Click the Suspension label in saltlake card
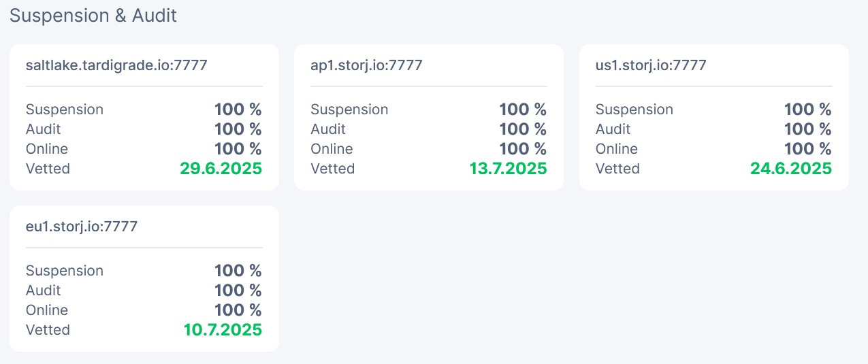Viewport: 868px width, 364px height. (x=65, y=110)
